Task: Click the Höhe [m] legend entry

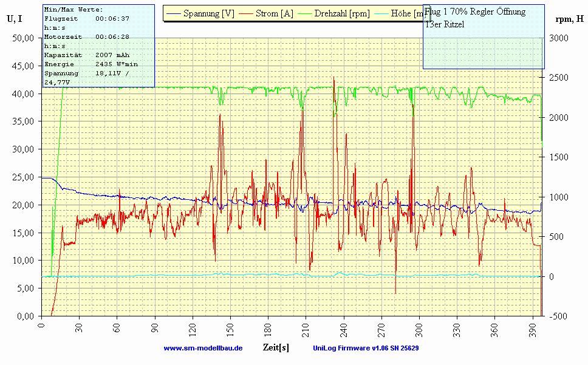Action: coord(407,13)
